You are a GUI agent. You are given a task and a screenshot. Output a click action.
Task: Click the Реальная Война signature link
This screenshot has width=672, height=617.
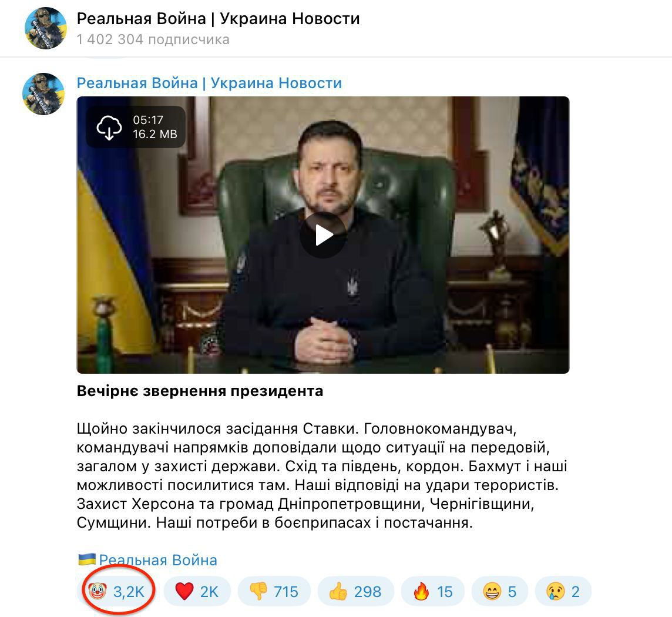click(x=158, y=559)
